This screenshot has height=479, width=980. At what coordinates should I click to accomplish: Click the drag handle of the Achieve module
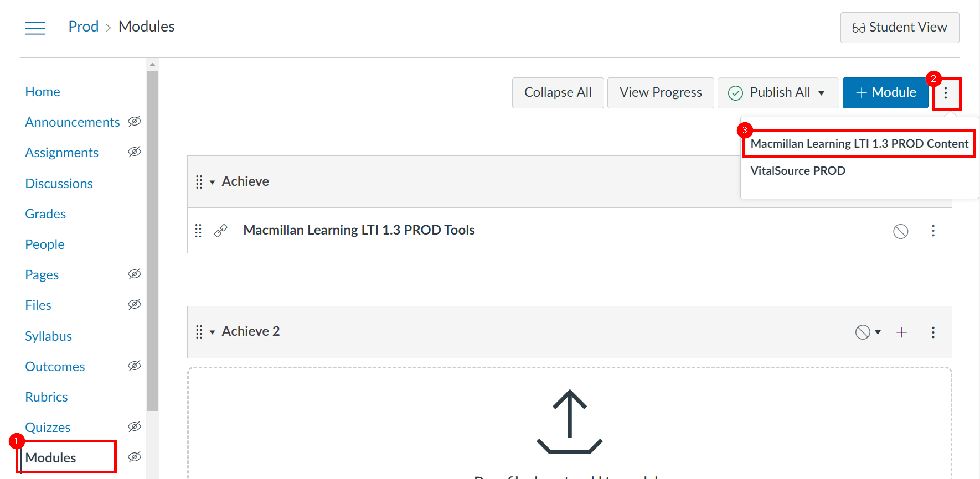[199, 181]
